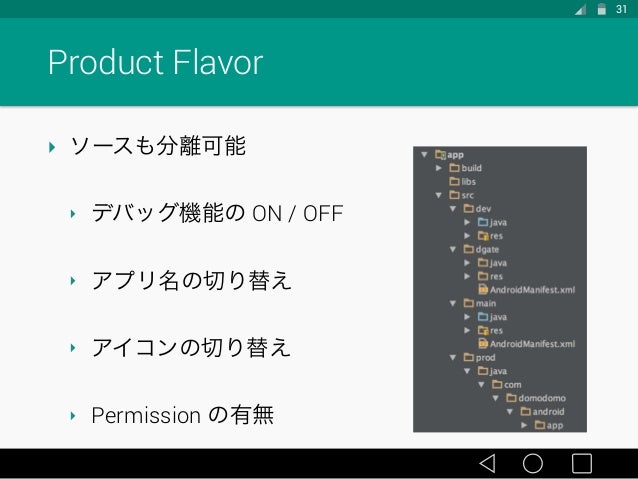Screen dimensions: 638x479
Task: Click the main folder icon
Action: click(x=469, y=303)
